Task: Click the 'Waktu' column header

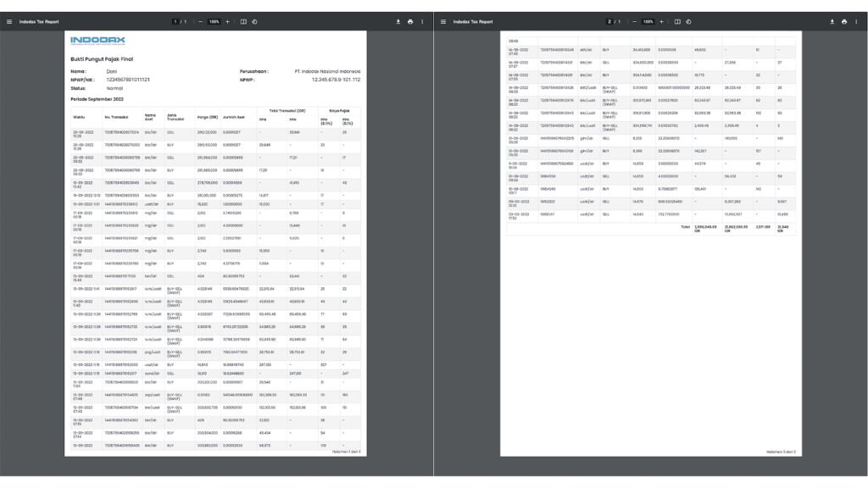Action: pos(79,117)
